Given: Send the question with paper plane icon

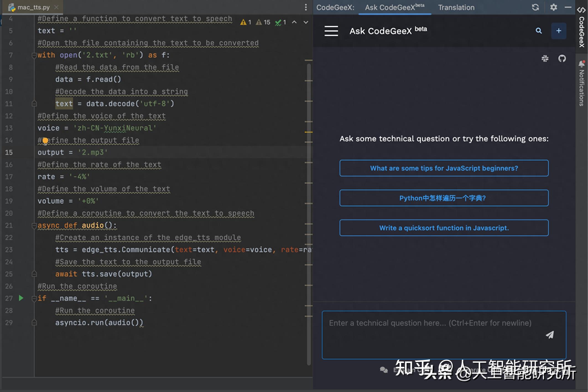Looking at the screenshot, I should tap(550, 335).
